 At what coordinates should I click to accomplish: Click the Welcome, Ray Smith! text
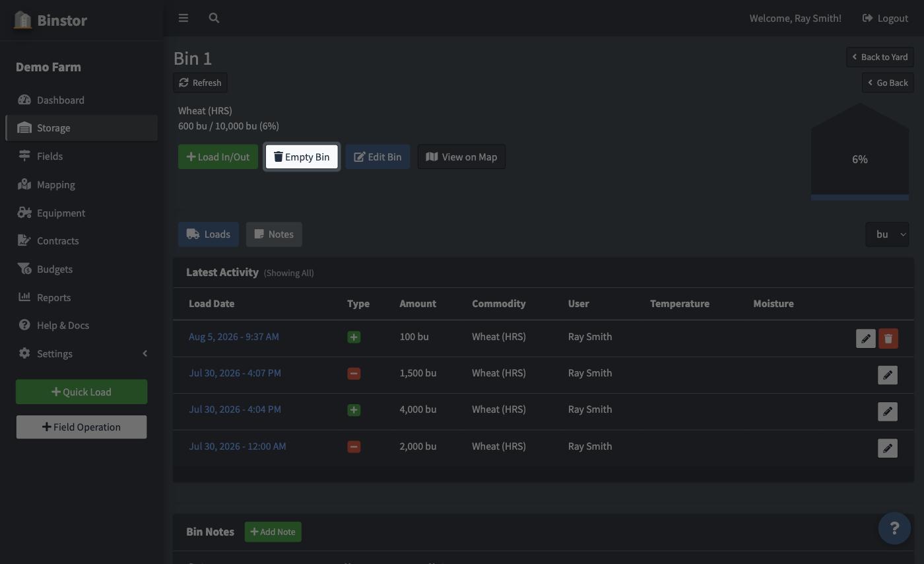click(x=795, y=18)
